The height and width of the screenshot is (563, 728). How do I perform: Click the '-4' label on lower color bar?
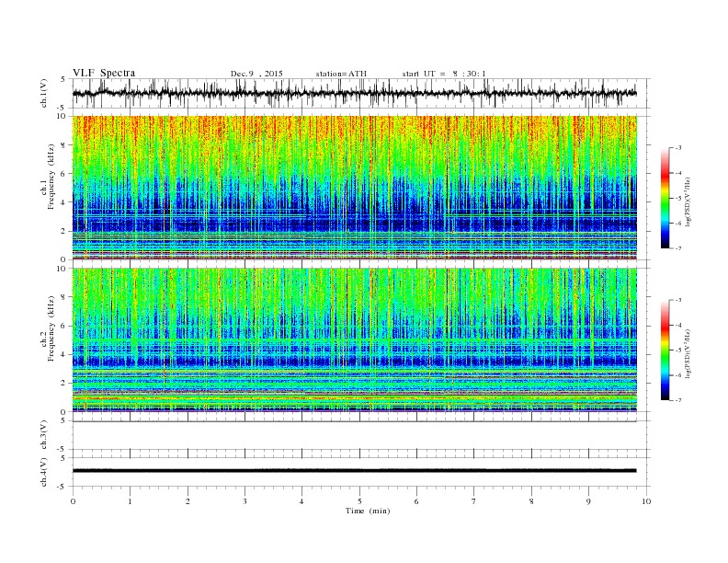[x=678, y=325]
